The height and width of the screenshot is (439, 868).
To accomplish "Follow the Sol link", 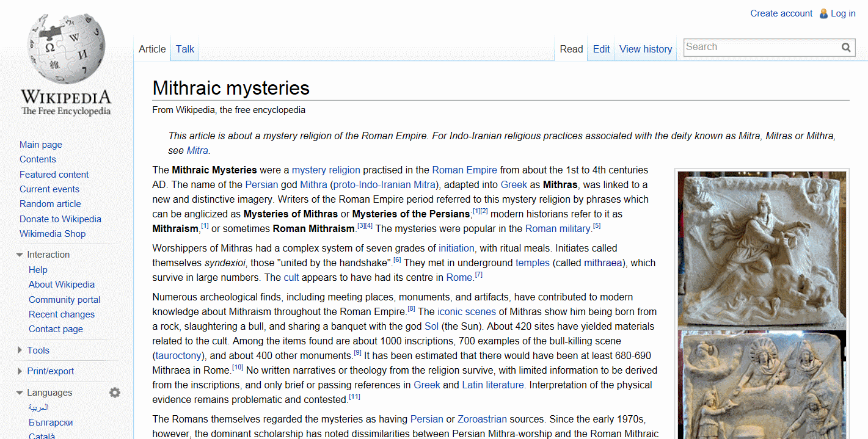I will point(431,326).
